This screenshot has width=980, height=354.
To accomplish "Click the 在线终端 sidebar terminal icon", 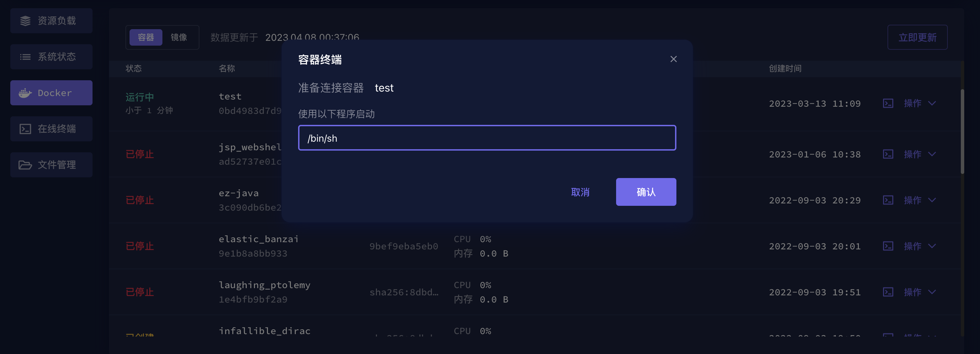I will [25, 129].
